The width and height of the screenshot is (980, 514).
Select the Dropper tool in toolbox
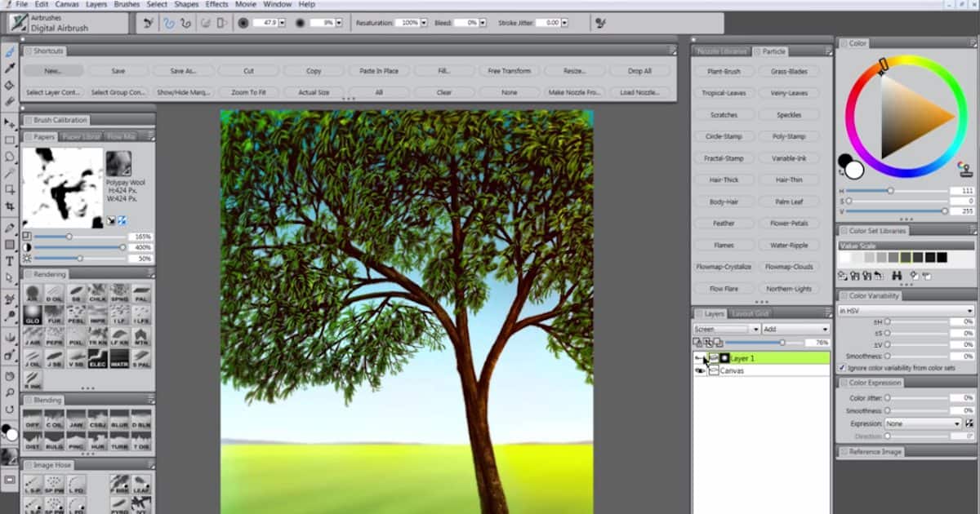coord(10,68)
